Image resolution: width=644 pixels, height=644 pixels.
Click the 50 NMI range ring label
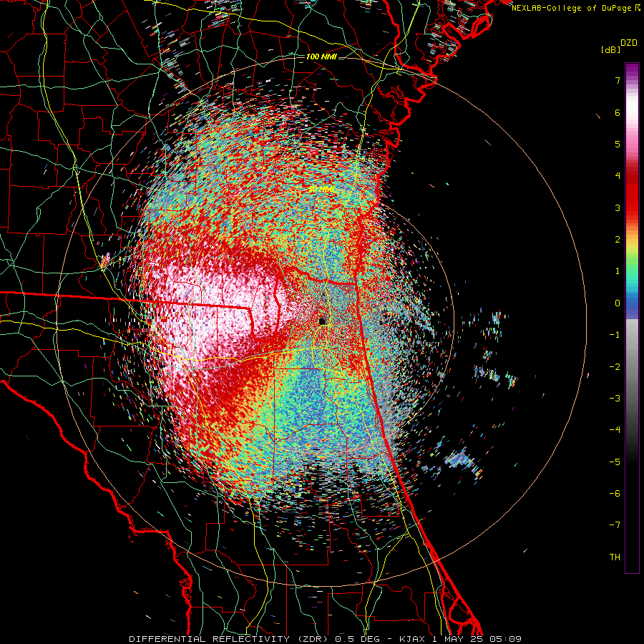coord(321,189)
